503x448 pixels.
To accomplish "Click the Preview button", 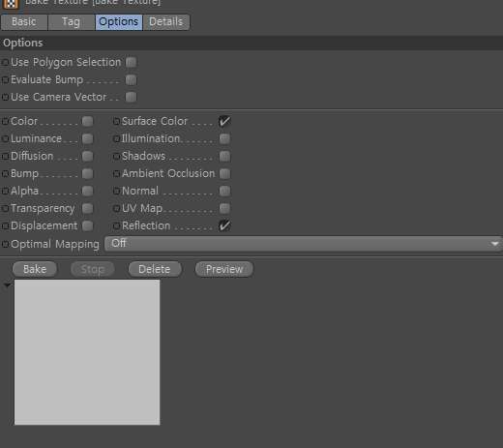I will 224,269.
